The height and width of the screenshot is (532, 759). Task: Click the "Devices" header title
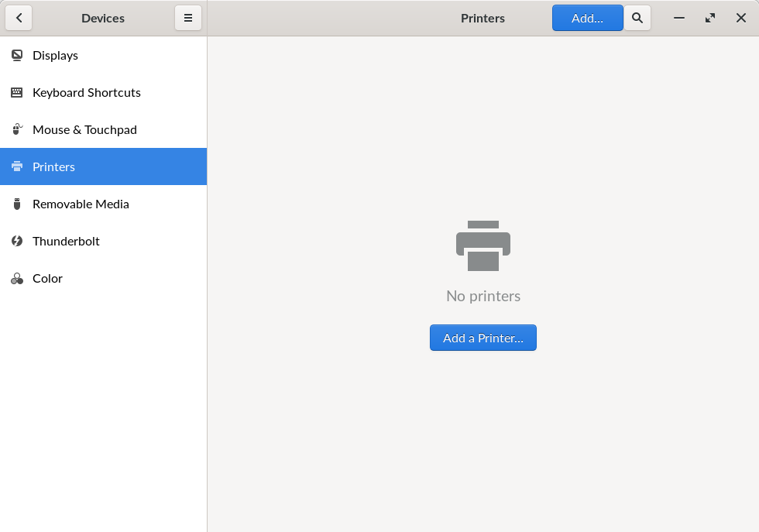(103, 19)
